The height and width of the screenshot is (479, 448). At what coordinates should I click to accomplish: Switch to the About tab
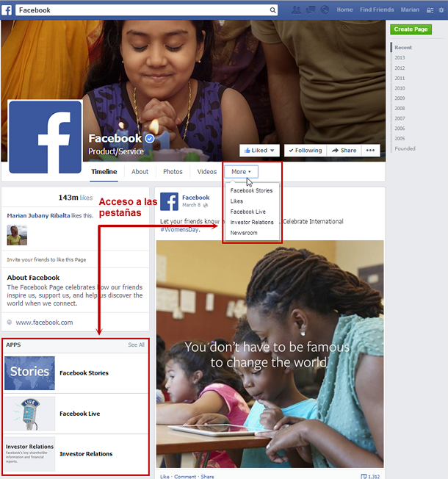click(x=140, y=172)
